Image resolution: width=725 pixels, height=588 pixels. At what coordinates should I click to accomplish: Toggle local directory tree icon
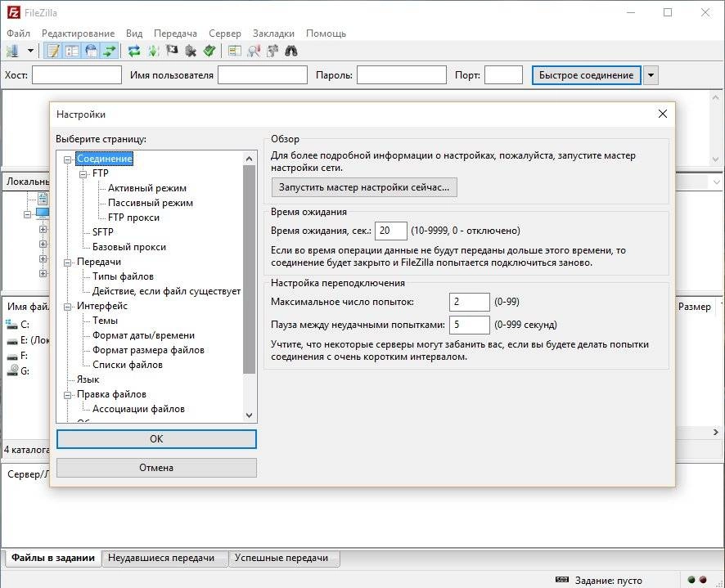pyautogui.click(x=72, y=51)
